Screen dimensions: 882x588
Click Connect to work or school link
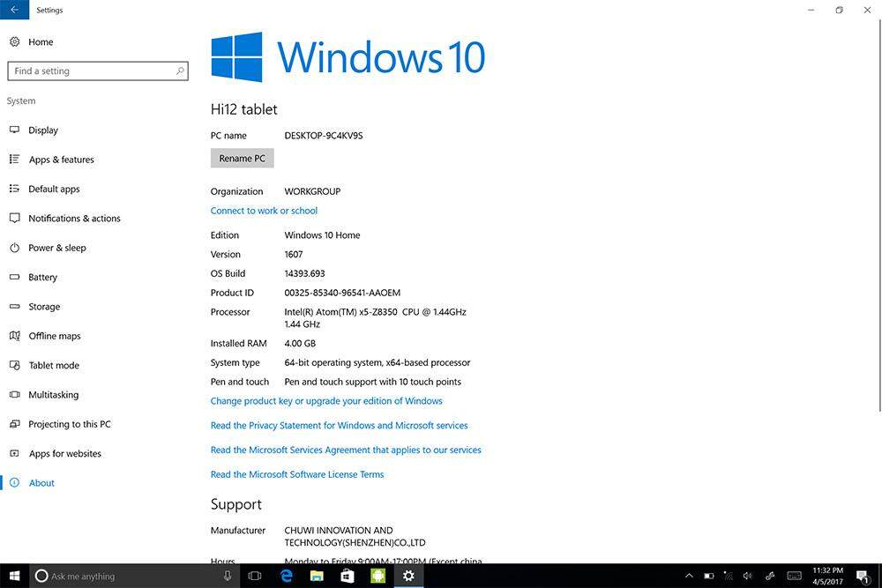(x=264, y=211)
